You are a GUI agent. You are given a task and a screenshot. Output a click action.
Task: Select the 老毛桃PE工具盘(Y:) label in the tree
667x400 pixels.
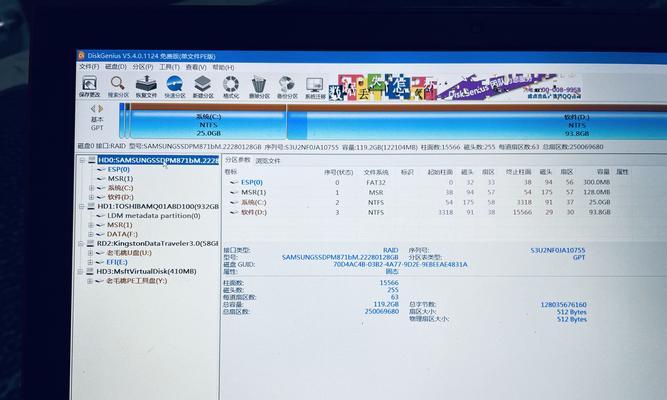[136, 281]
